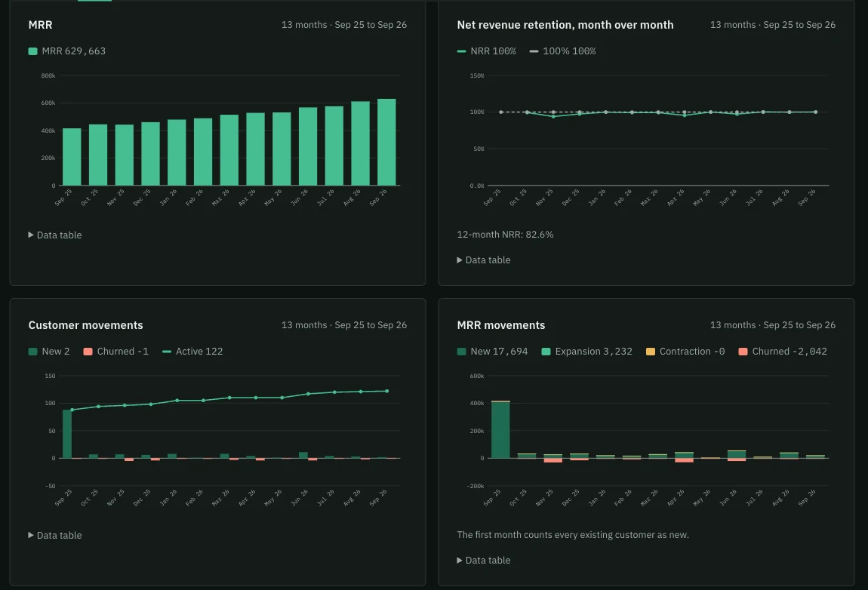Image resolution: width=868 pixels, height=590 pixels.
Task: Click the -200k axis label in MRR movements
Action: [475, 487]
